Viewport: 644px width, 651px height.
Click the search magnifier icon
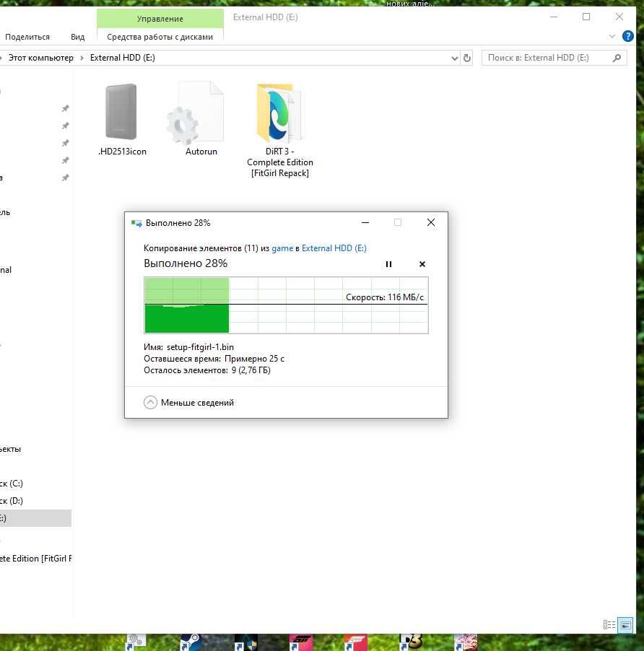pyautogui.click(x=617, y=58)
